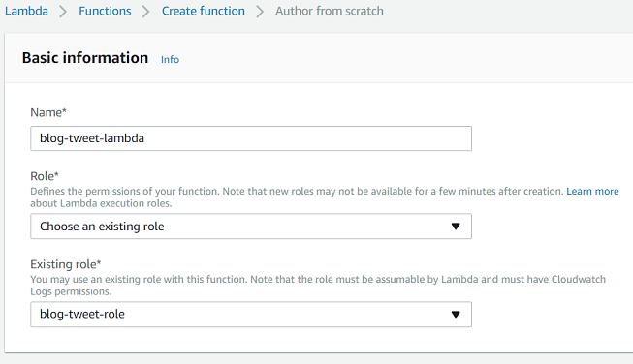Click the chevron separator after Functions
Image resolution: width=633 pixels, height=364 pixels.
pyautogui.click(x=146, y=12)
